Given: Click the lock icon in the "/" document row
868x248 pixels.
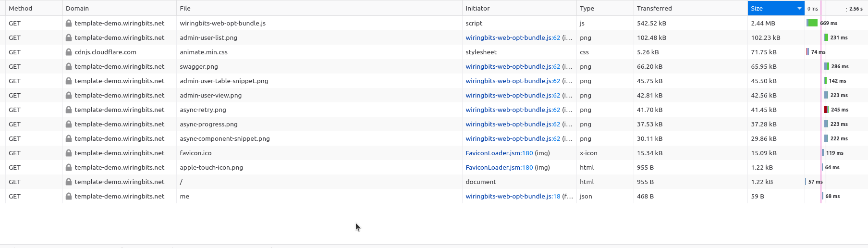Looking at the screenshot, I should click(x=69, y=182).
